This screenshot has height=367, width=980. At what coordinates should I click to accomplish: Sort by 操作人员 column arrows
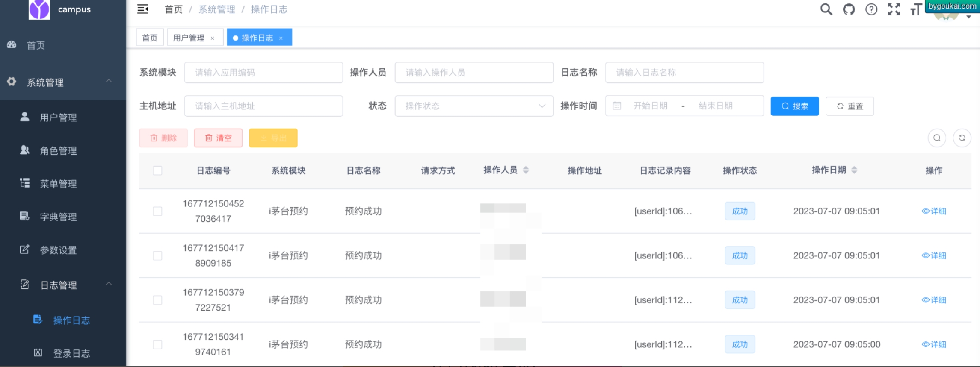coord(526,170)
